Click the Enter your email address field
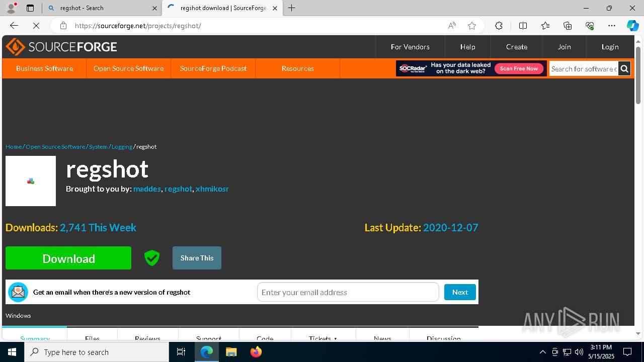This screenshot has height=362, width=644. coord(348,292)
